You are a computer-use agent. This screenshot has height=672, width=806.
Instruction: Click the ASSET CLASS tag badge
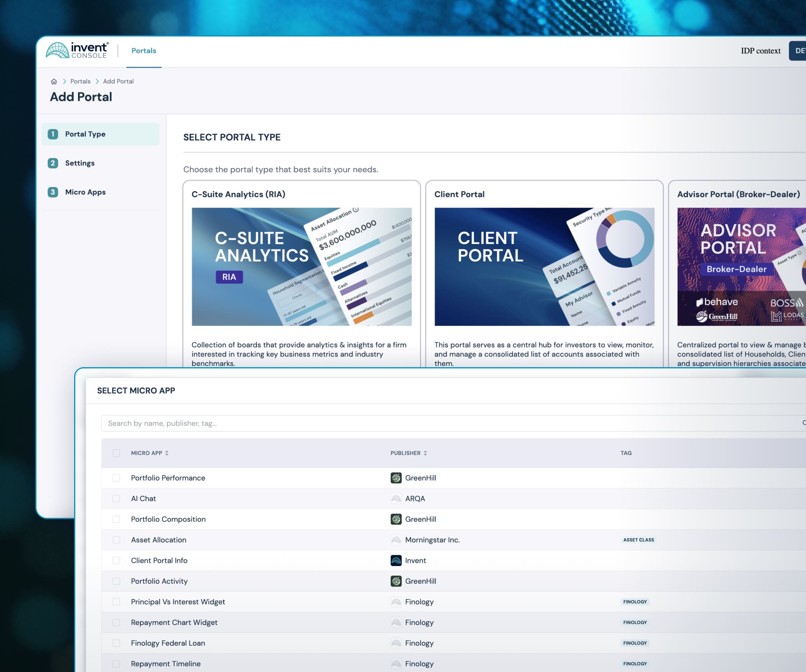tap(638, 540)
